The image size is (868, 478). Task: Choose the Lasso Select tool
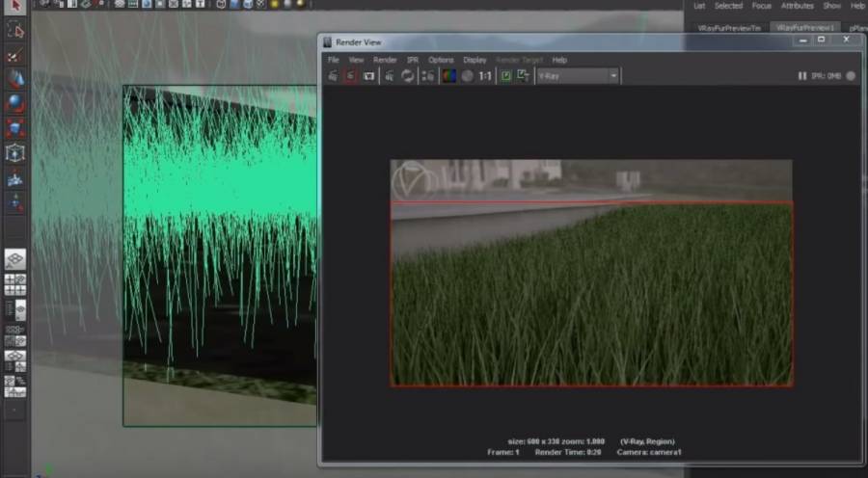15,30
